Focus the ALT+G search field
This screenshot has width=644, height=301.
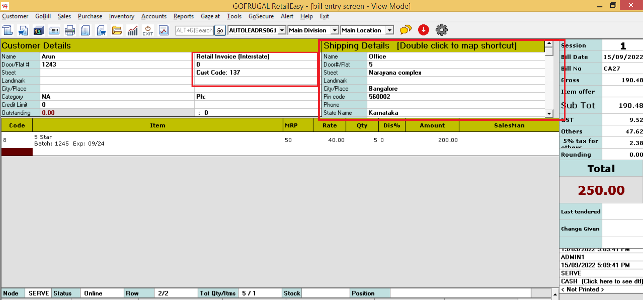pyautogui.click(x=195, y=30)
